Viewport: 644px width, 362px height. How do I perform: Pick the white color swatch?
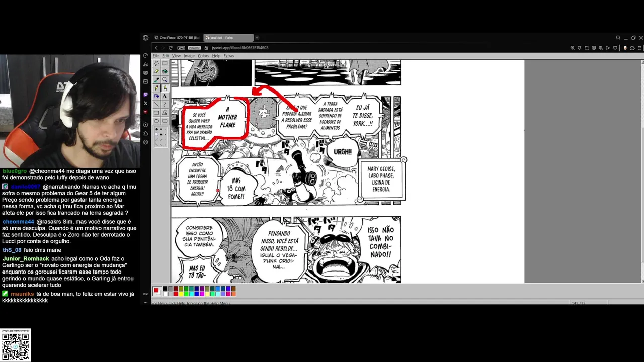pyautogui.click(x=165, y=294)
